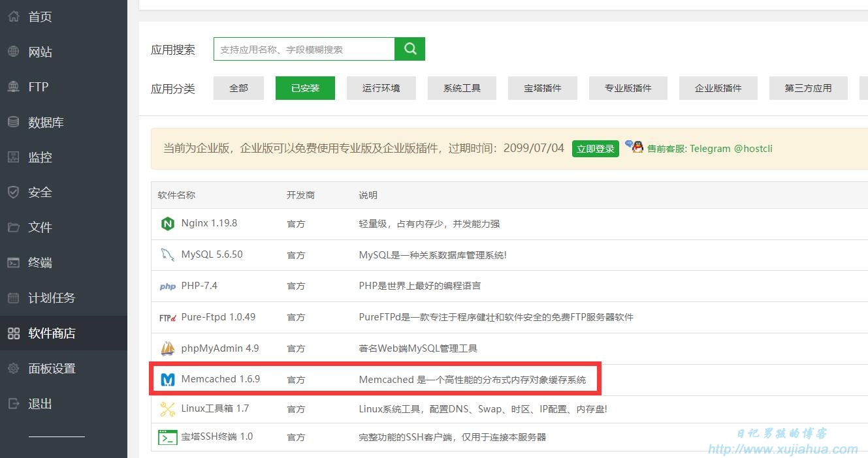Click the Nginx logo icon

click(x=168, y=224)
